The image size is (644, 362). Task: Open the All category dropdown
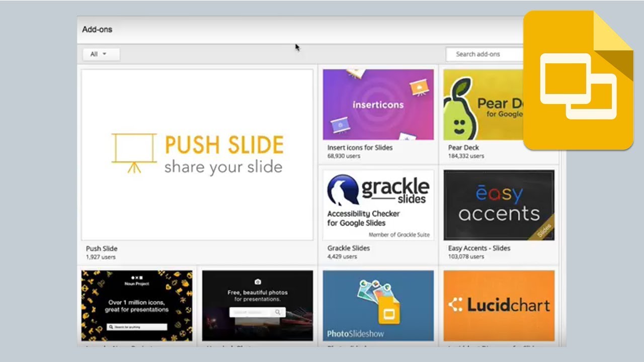(101, 54)
